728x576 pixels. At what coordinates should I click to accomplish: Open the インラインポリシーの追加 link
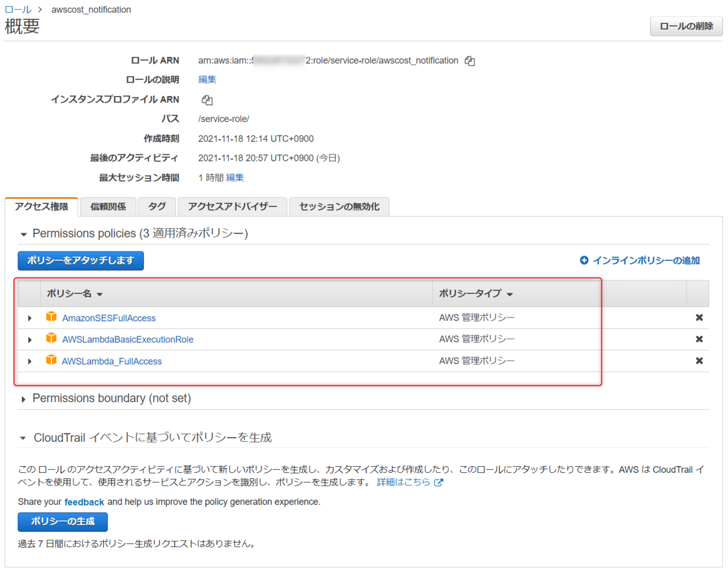(646, 260)
